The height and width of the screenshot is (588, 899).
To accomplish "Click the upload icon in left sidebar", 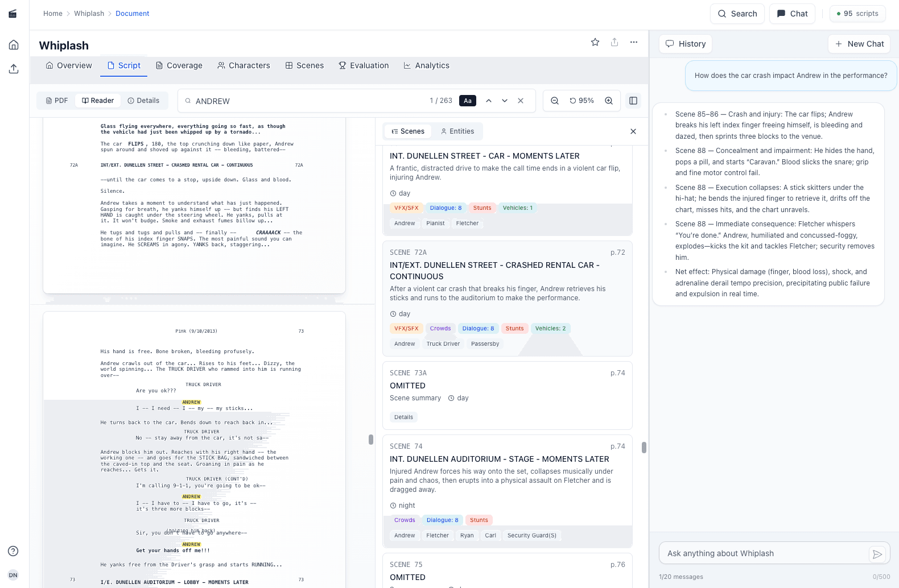I will (14, 69).
